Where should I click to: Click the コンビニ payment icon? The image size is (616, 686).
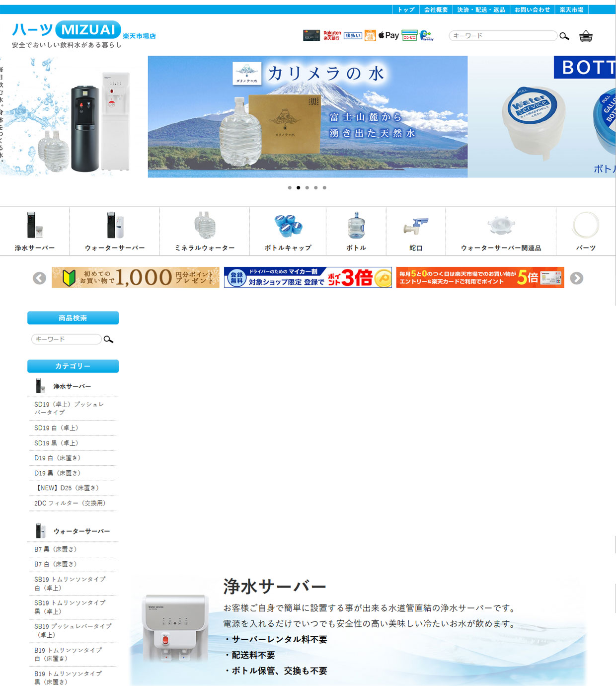click(x=409, y=35)
